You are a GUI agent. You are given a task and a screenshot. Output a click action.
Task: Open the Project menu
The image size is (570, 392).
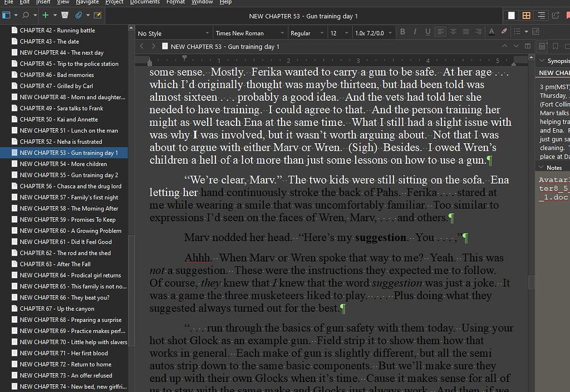point(114,2)
